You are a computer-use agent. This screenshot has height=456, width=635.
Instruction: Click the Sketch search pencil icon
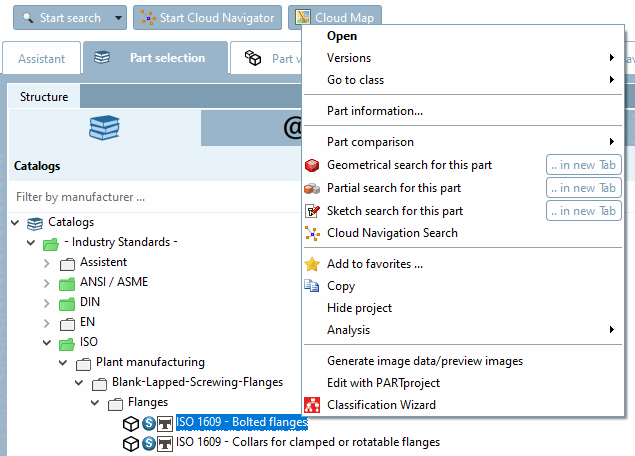pos(313,211)
